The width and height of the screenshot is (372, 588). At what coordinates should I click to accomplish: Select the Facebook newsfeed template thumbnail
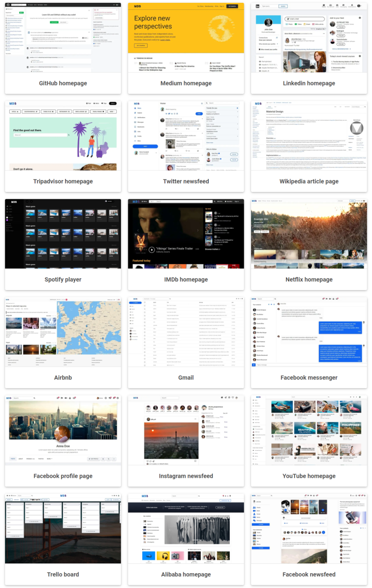(309, 528)
